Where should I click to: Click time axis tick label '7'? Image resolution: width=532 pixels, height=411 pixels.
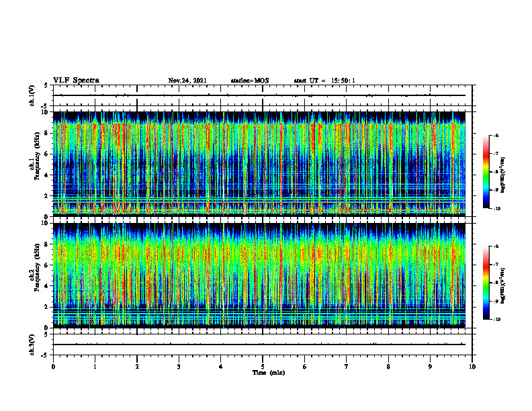tap(347, 367)
